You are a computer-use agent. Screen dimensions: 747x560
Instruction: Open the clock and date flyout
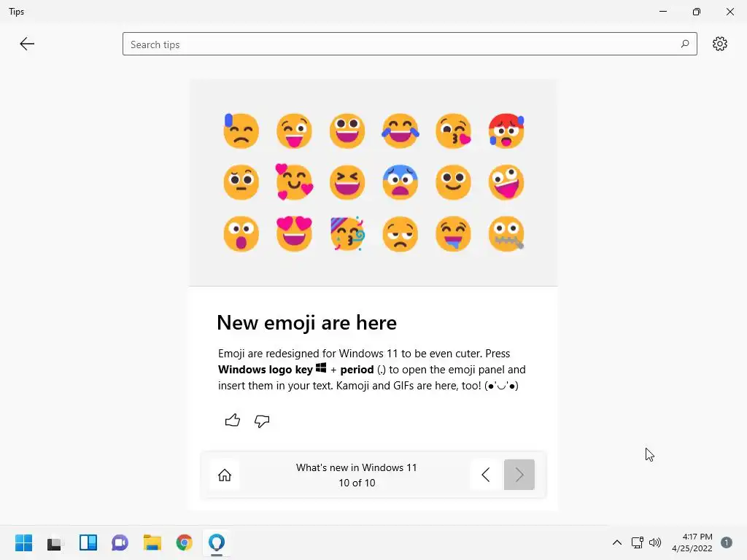click(692, 542)
